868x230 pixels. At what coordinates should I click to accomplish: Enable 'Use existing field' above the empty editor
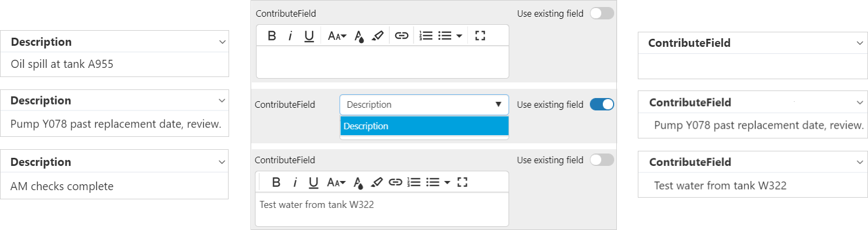(x=602, y=13)
